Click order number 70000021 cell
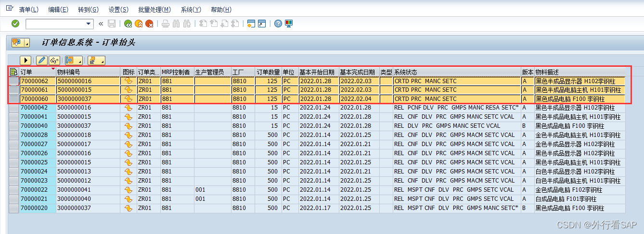Viewport: 644px width, 234px height. (38, 199)
